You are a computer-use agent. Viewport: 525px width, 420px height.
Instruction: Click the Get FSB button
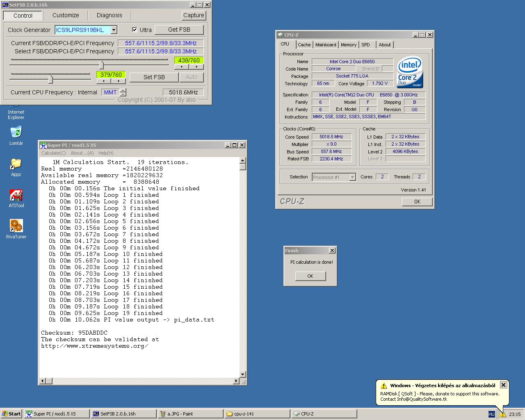tap(179, 30)
